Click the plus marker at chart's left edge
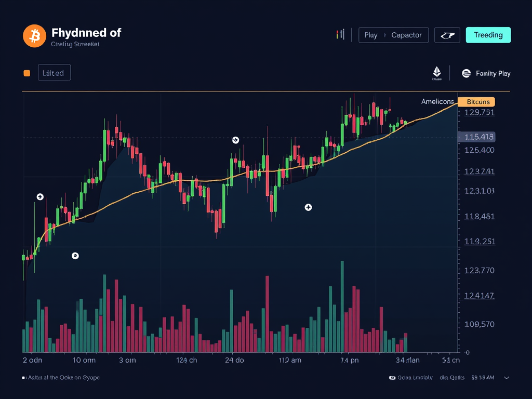Viewport: 532px width, 399px height. point(40,196)
